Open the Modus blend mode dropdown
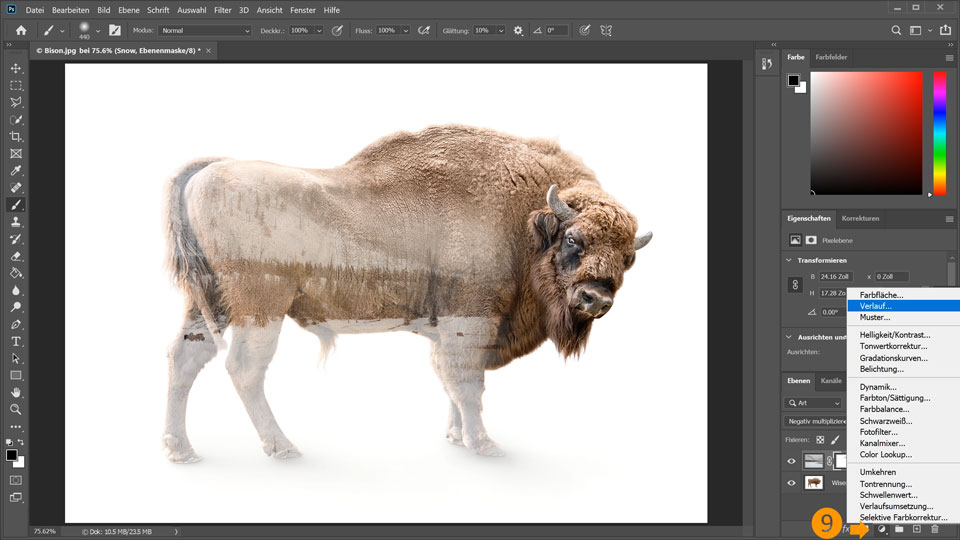This screenshot has height=540, width=960. [205, 30]
